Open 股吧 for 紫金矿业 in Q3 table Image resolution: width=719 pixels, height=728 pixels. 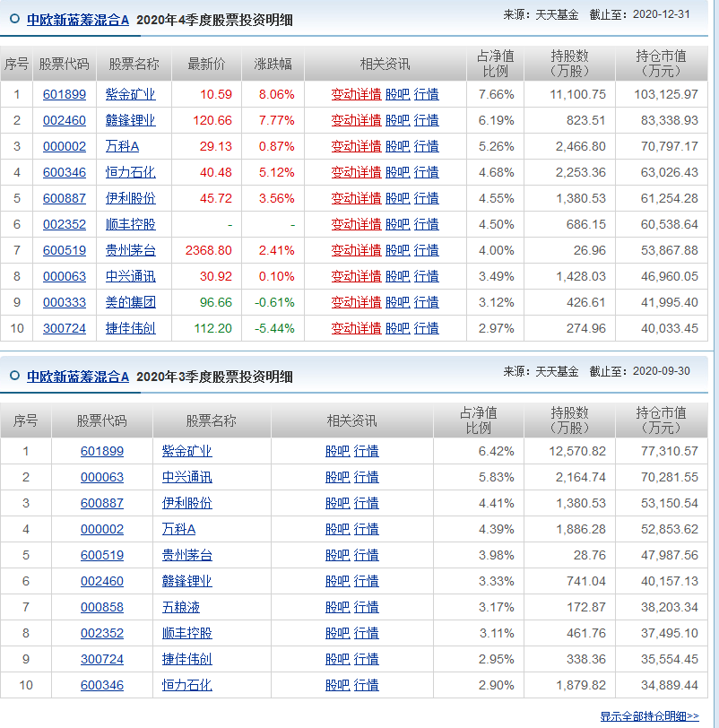(337, 451)
